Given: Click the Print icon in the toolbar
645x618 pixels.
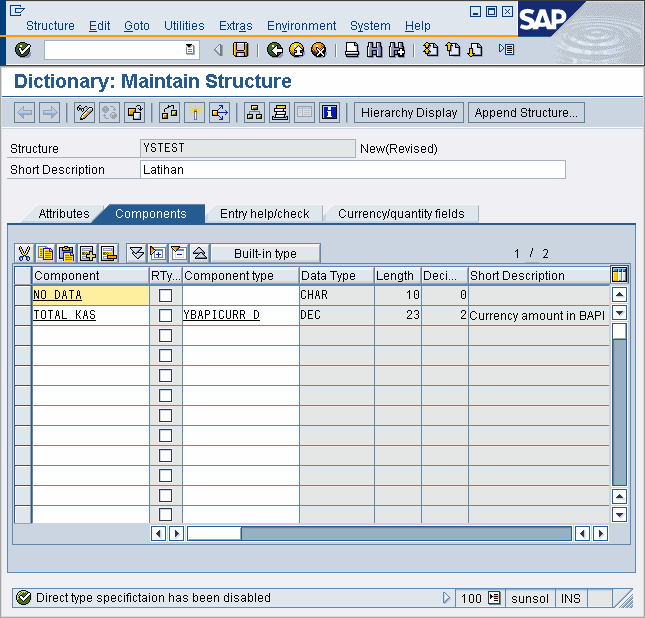Looking at the screenshot, I should (x=352, y=50).
